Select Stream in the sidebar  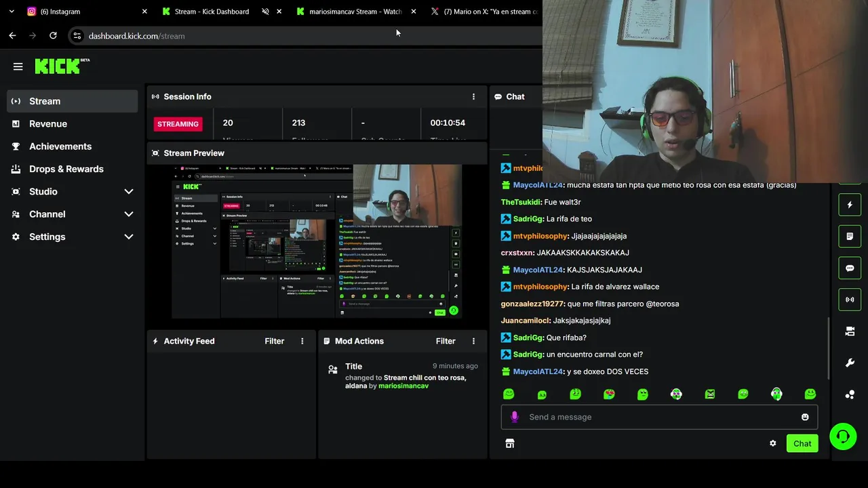(x=72, y=101)
